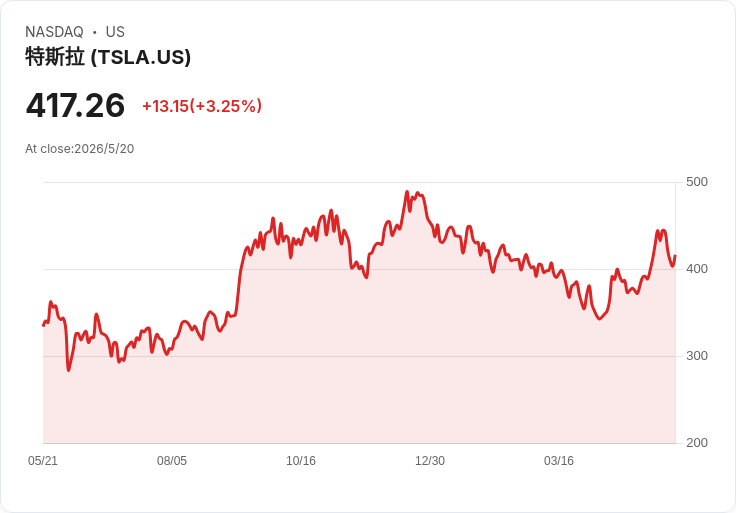The image size is (736, 513).
Task: Click the 12/30 date label on x-axis
Action: [430, 460]
